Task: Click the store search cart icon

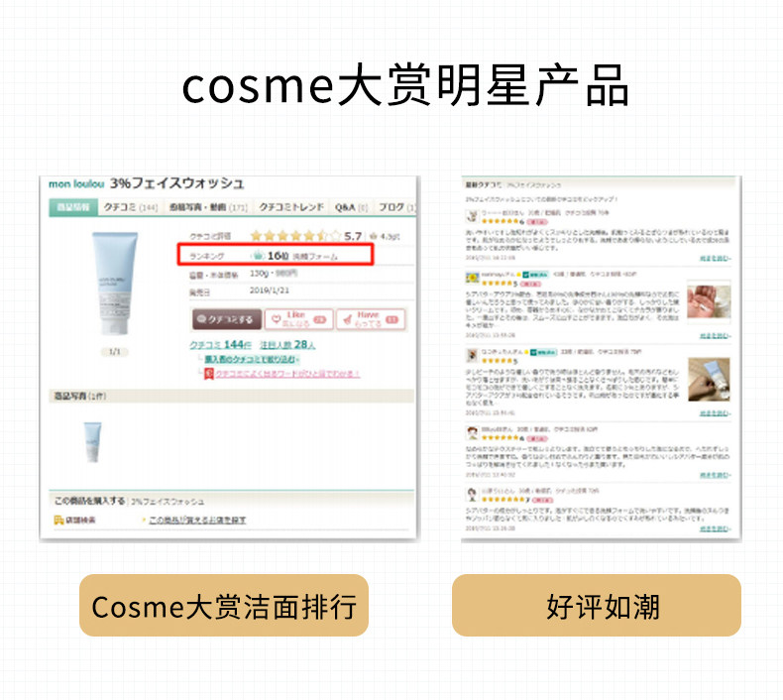Action: point(58,521)
